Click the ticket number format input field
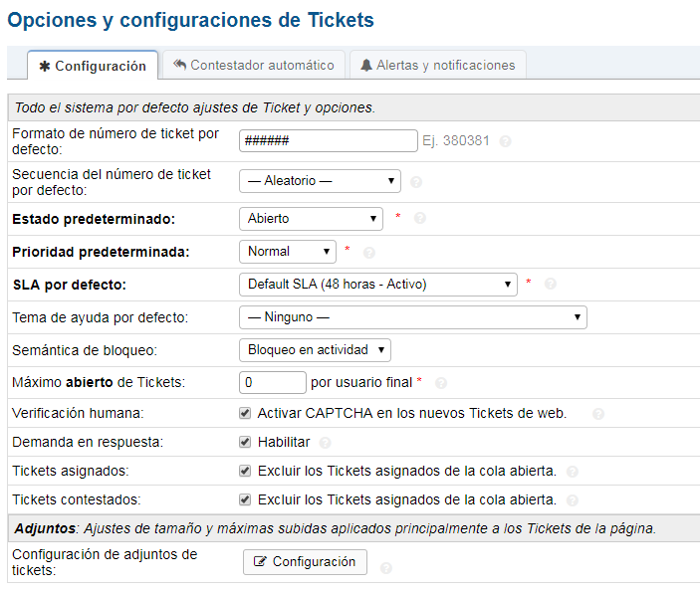Viewport: 700px width, 594px height. (329, 141)
